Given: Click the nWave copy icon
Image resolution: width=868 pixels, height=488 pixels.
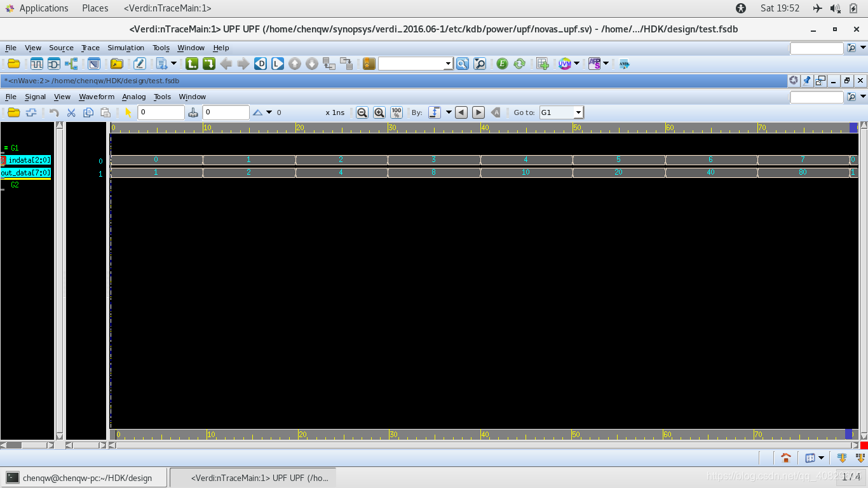Looking at the screenshot, I should (88, 112).
